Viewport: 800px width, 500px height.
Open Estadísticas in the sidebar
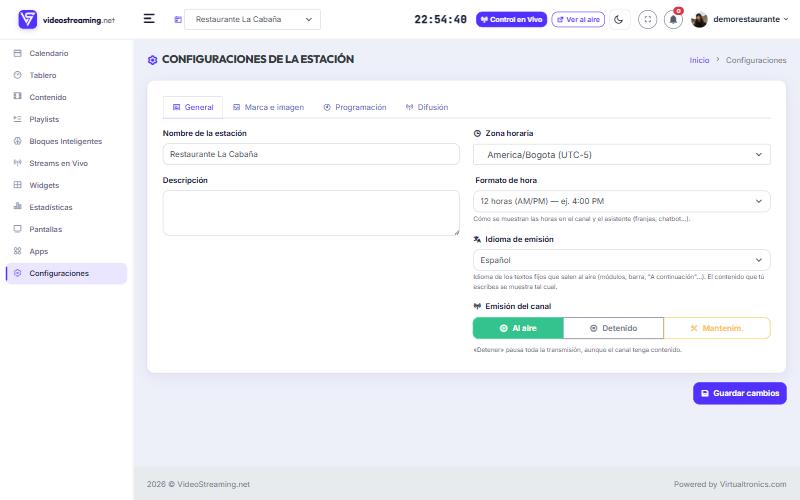(x=66, y=207)
